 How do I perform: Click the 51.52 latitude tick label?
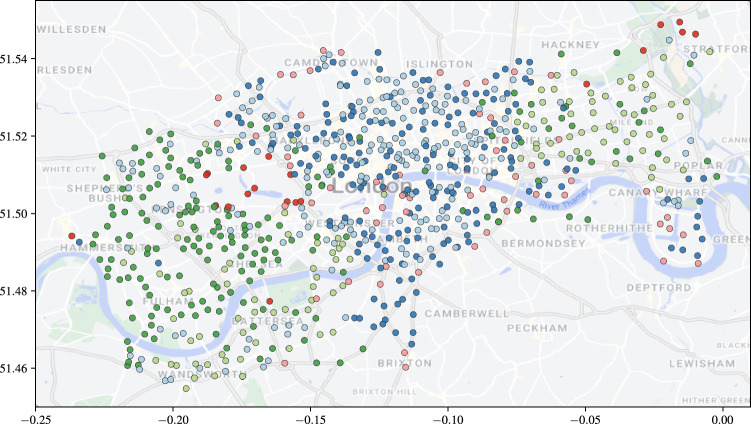click(x=15, y=137)
